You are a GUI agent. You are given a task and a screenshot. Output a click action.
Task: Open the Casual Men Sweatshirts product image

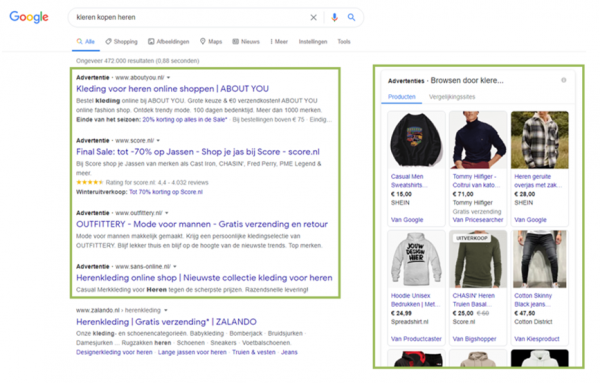pos(416,140)
